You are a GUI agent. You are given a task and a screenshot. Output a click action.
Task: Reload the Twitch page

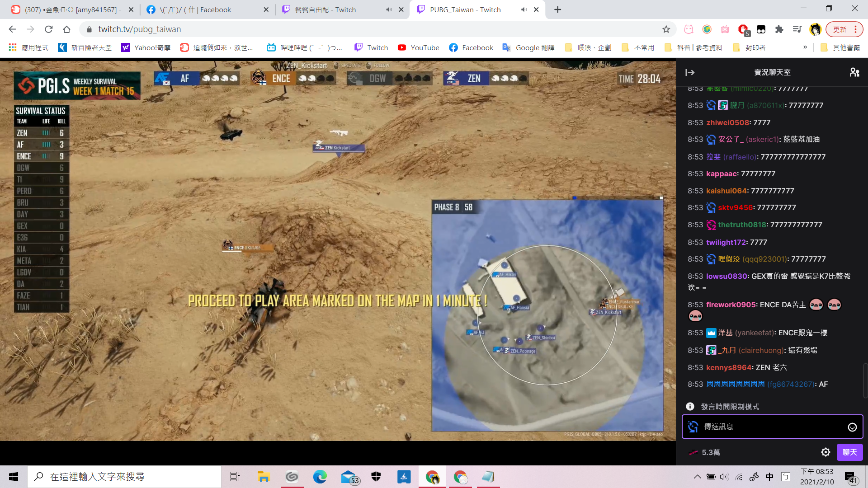[x=49, y=29]
